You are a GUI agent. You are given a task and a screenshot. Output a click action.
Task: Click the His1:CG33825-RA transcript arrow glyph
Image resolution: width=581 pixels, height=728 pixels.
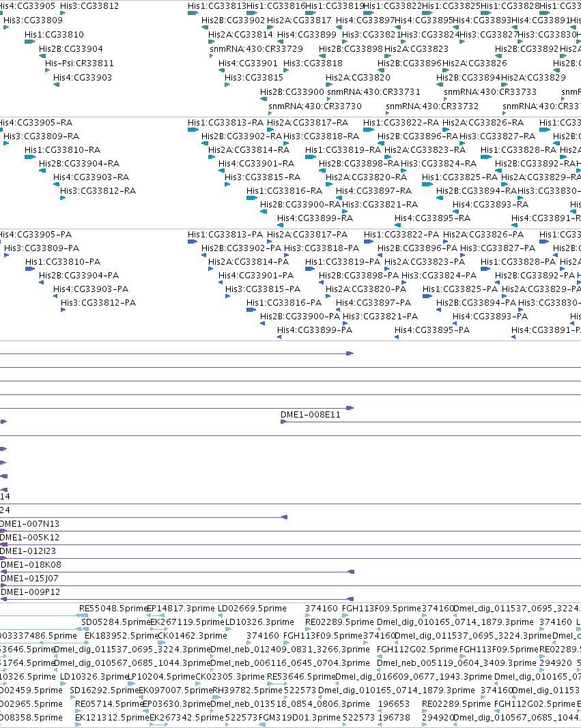tap(427, 184)
